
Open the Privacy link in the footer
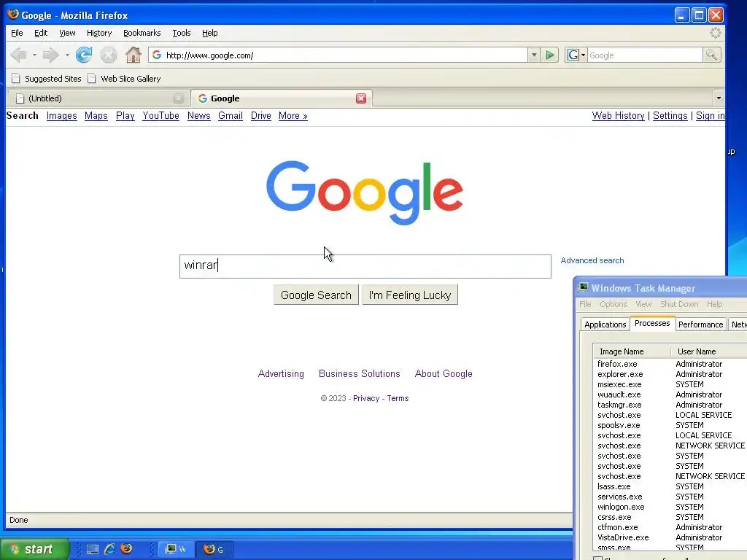[x=366, y=398]
